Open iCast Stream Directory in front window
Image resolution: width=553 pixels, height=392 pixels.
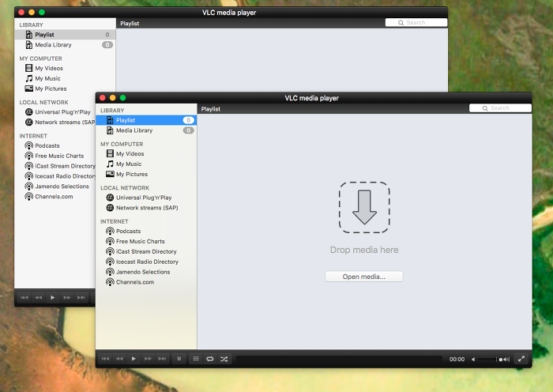[146, 251]
